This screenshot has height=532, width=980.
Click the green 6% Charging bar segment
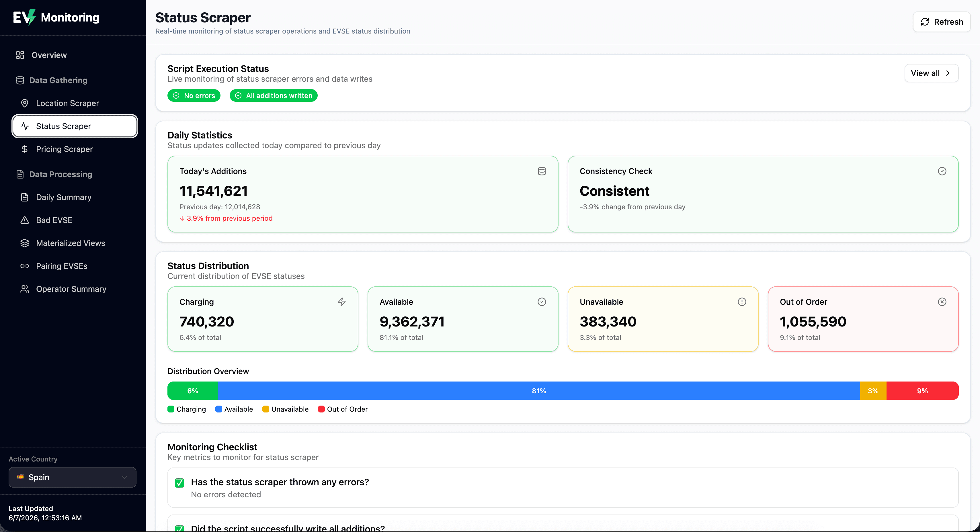click(192, 390)
